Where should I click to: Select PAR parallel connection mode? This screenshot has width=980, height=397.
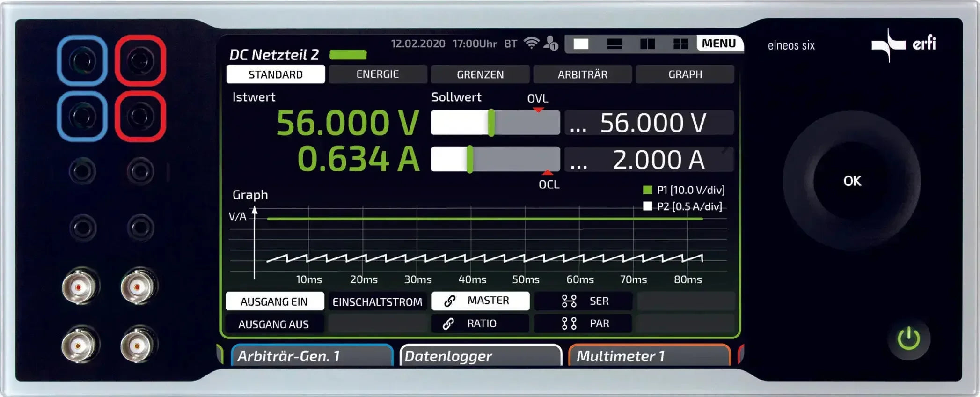click(583, 323)
